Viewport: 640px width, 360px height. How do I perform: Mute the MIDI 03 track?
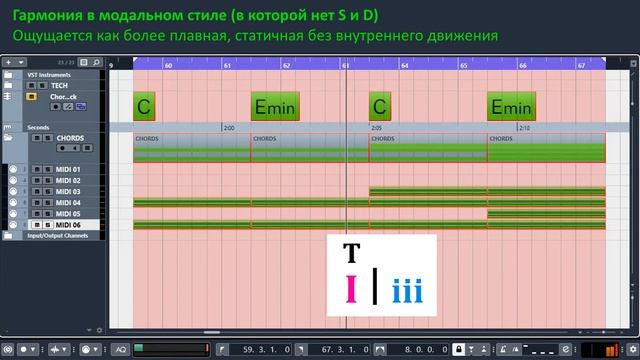pos(37,191)
